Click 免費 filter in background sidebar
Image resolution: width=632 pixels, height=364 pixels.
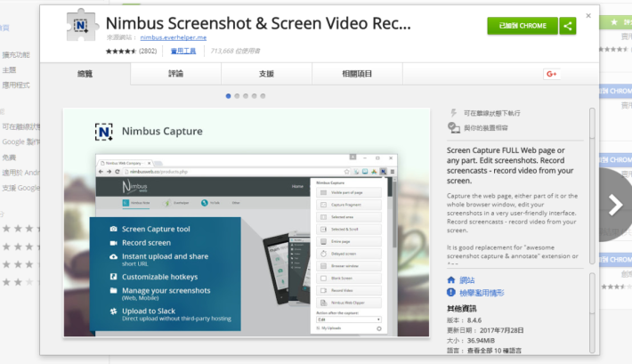pos(9,158)
